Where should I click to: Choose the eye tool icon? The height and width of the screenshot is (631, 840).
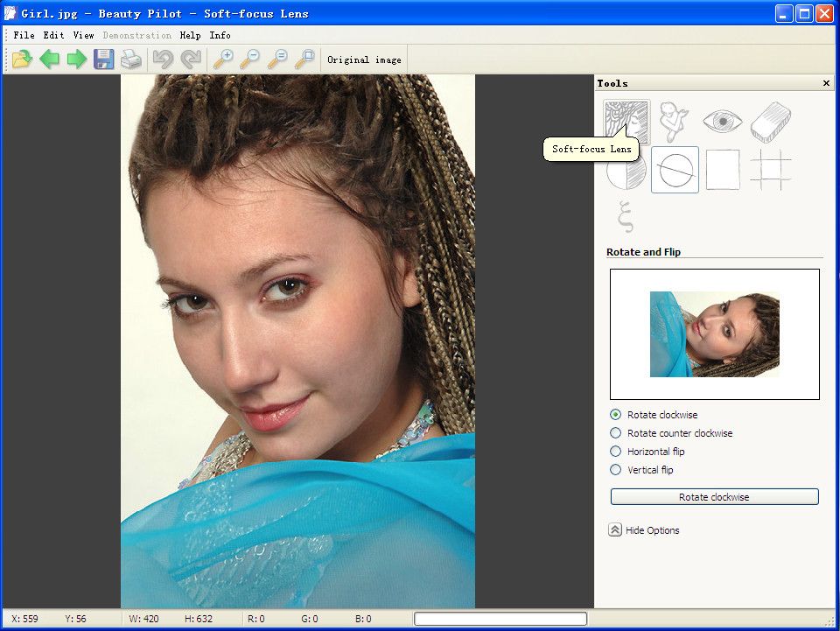tap(722, 122)
